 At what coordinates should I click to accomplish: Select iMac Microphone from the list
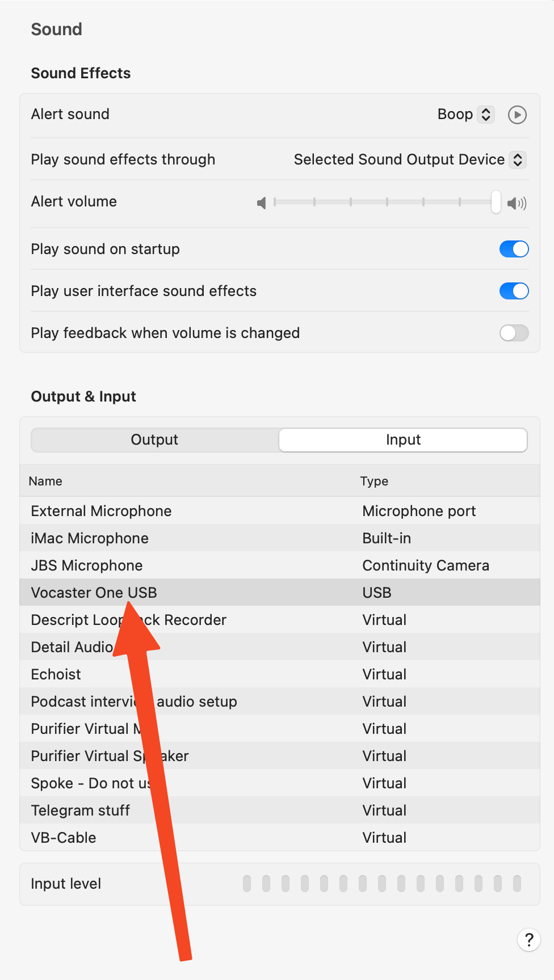click(x=280, y=538)
